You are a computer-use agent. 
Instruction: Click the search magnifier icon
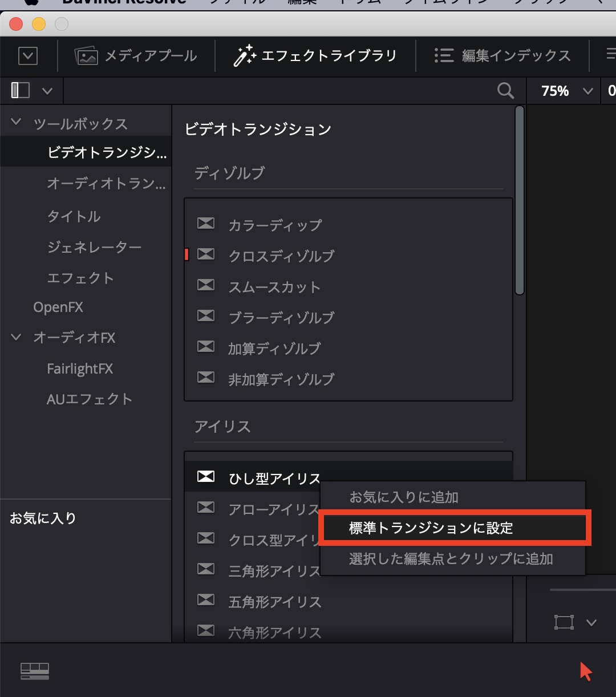pyautogui.click(x=506, y=91)
